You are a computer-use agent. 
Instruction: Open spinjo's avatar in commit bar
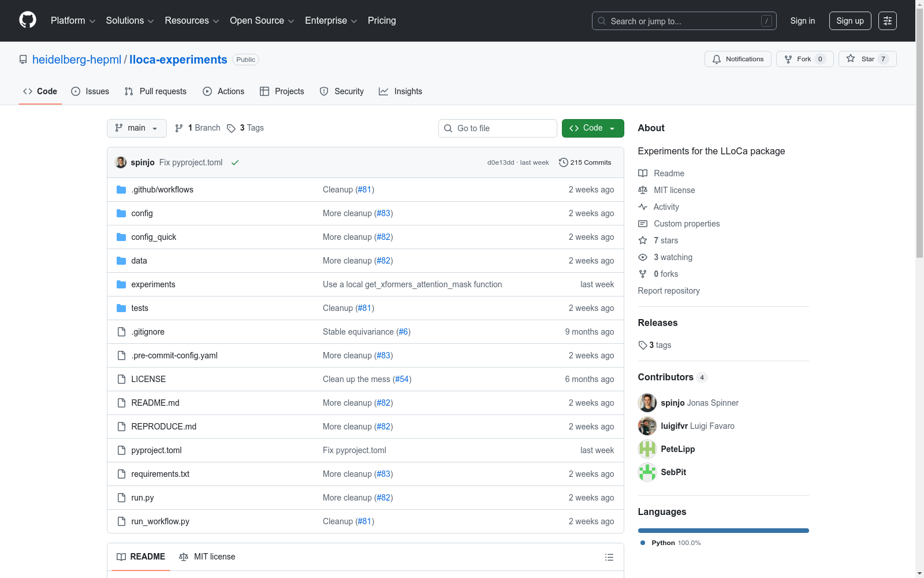click(x=121, y=162)
